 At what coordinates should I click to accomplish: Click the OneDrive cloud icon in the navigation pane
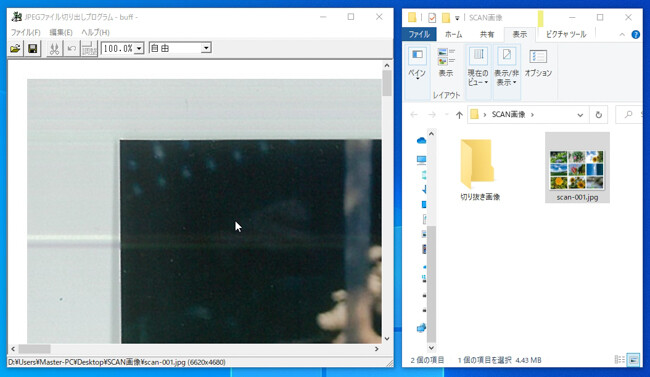(x=421, y=140)
